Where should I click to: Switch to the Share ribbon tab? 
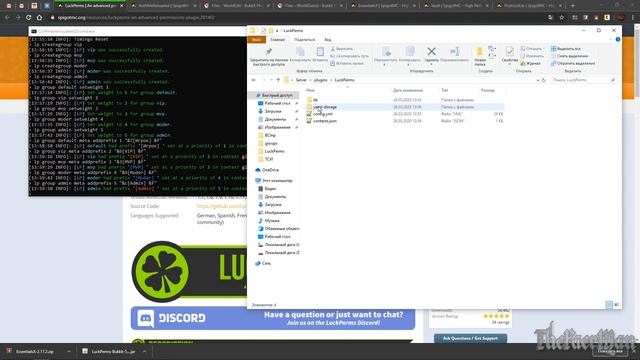tap(304, 40)
